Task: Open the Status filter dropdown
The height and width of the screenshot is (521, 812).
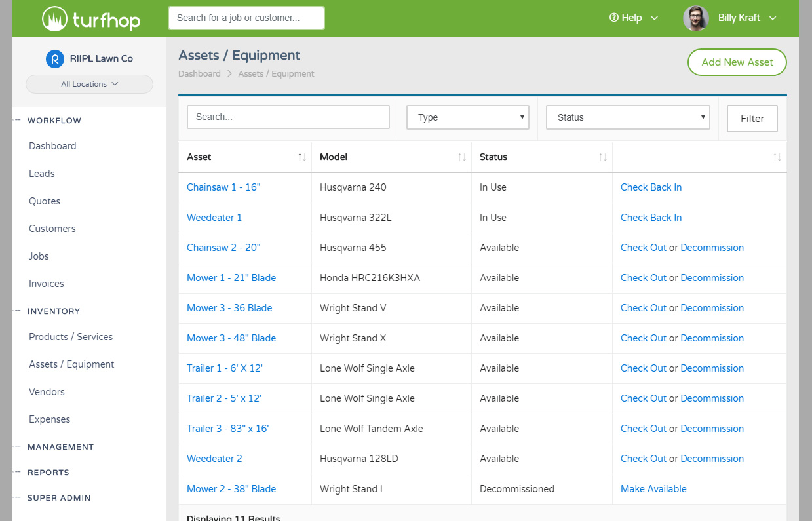Action: [x=627, y=117]
